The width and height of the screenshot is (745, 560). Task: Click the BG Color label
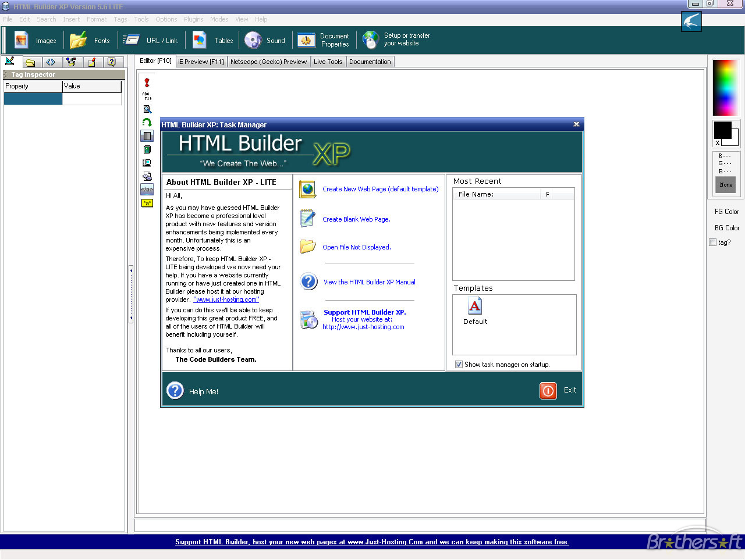tap(727, 228)
